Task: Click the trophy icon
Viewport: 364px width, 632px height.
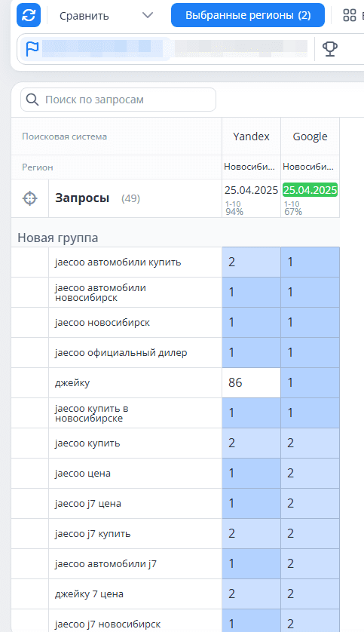Action: point(330,49)
